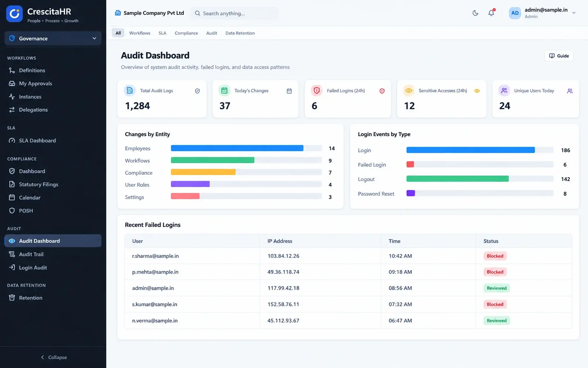Open the Governance module dropdown

pos(53,38)
